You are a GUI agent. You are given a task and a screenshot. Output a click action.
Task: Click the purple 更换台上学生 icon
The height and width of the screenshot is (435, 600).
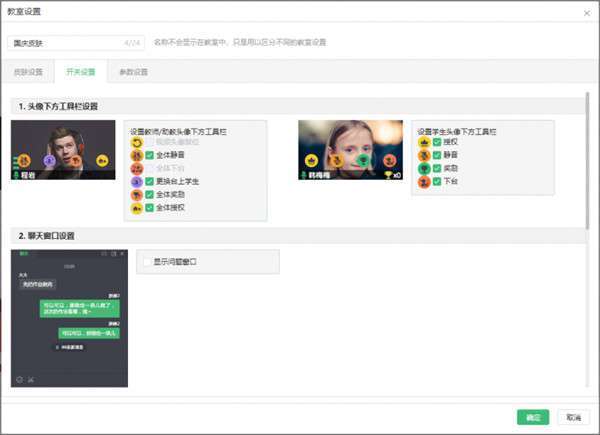pos(137,182)
